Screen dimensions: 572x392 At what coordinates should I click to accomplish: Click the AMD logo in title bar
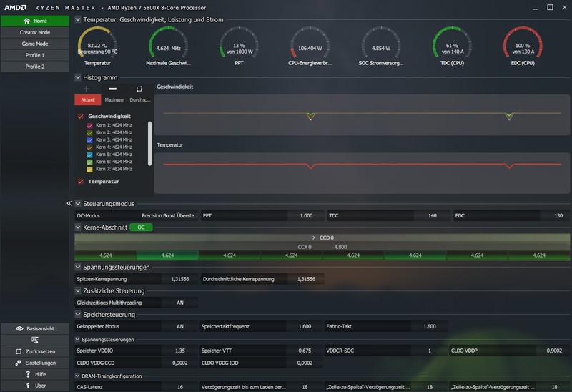point(15,7)
